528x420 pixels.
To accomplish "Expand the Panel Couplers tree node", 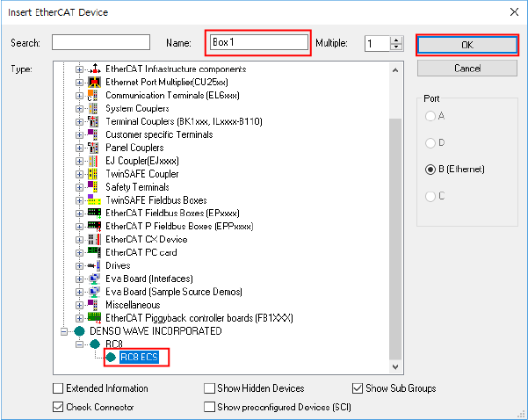I will pos(80,148).
